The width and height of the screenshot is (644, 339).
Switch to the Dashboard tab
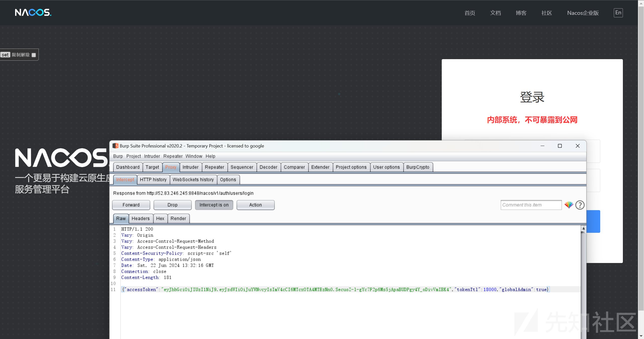128,167
